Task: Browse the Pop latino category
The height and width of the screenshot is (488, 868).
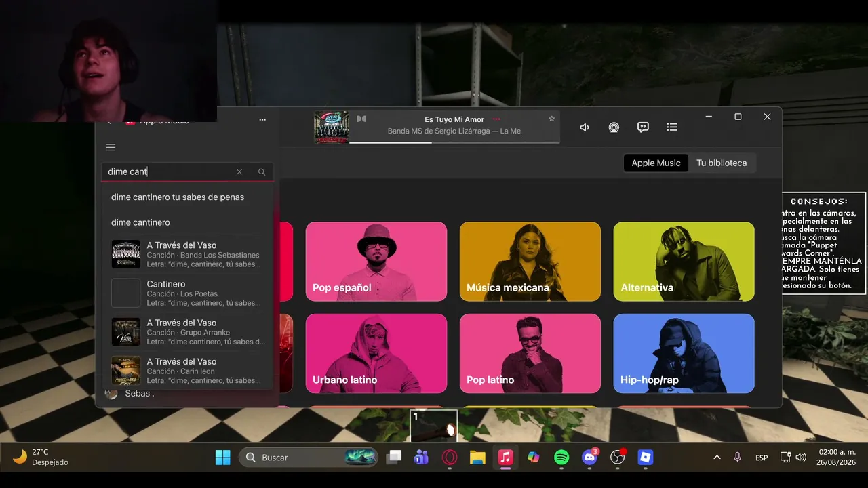Action: tap(530, 354)
